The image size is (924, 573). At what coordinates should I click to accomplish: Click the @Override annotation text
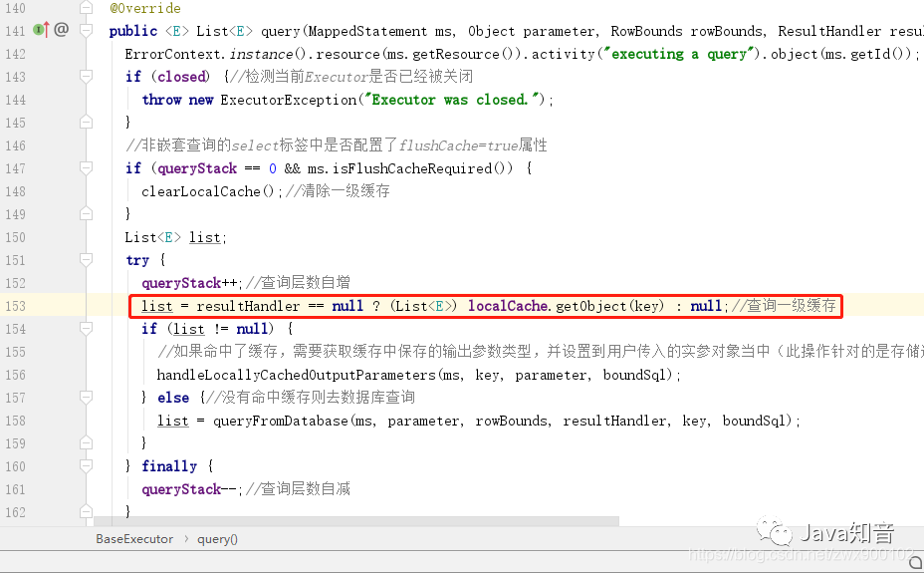coord(145,8)
